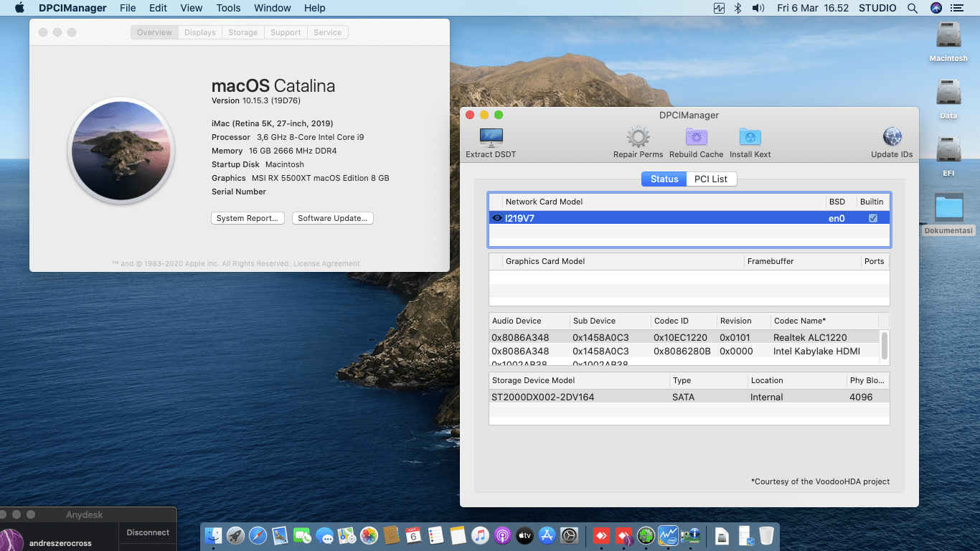Image resolution: width=980 pixels, height=551 pixels.
Task: Click the Siri icon in menu bar
Action: click(936, 8)
